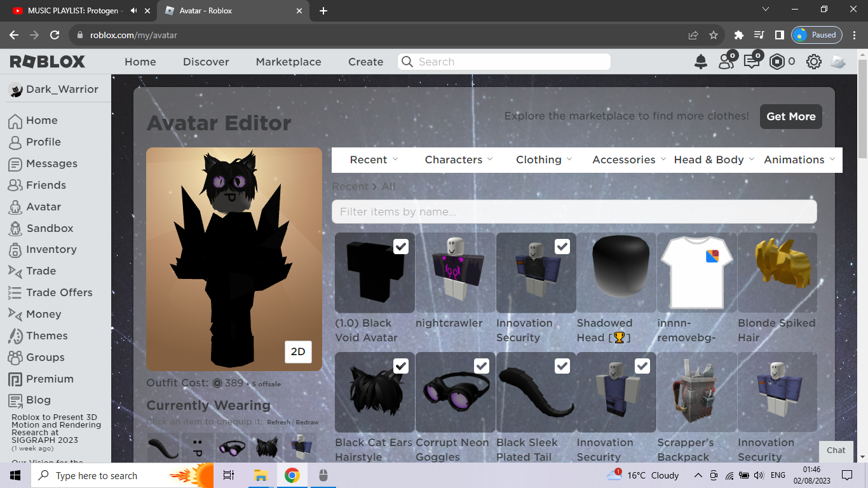Click the Recent breadcrumb link
The height and width of the screenshot is (488, 868).
(x=350, y=187)
